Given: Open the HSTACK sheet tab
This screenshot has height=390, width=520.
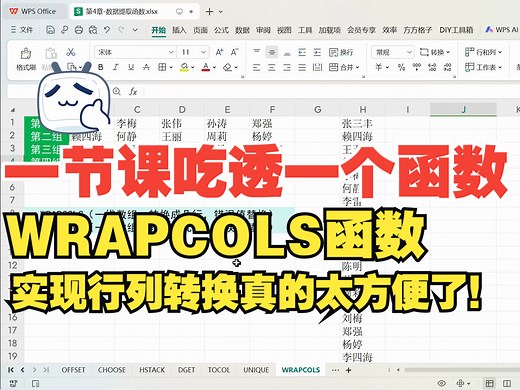Looking at the screenshot, I should pos(152,370).
